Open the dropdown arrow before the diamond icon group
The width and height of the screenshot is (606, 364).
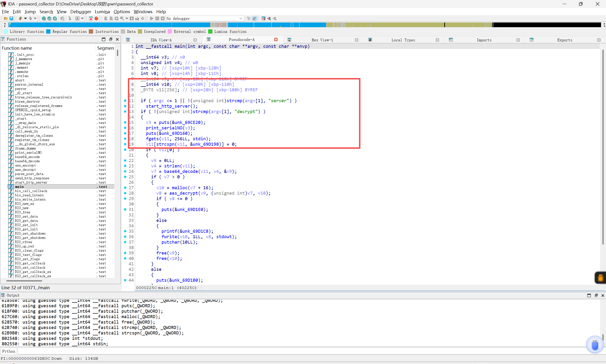tap(127, 18)
